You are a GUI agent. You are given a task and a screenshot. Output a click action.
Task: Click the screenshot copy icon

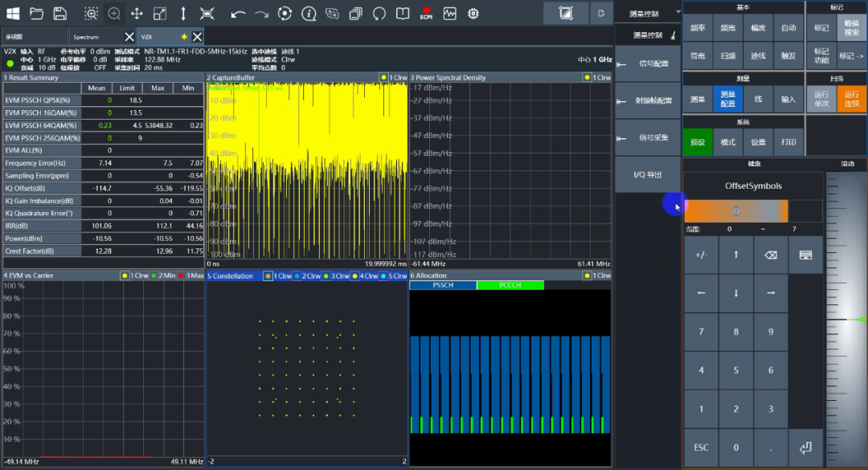(332, 14)
